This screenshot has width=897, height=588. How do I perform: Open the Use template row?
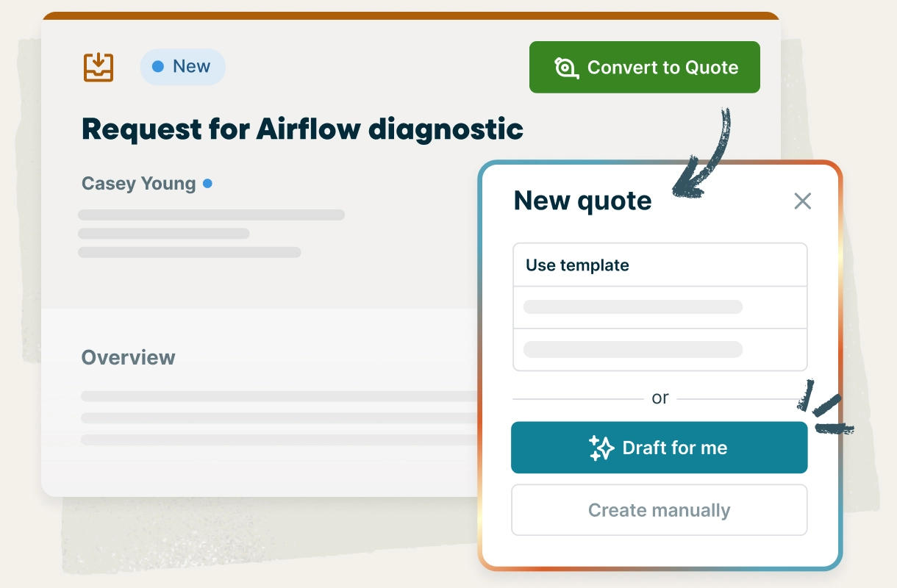point(660,265)
